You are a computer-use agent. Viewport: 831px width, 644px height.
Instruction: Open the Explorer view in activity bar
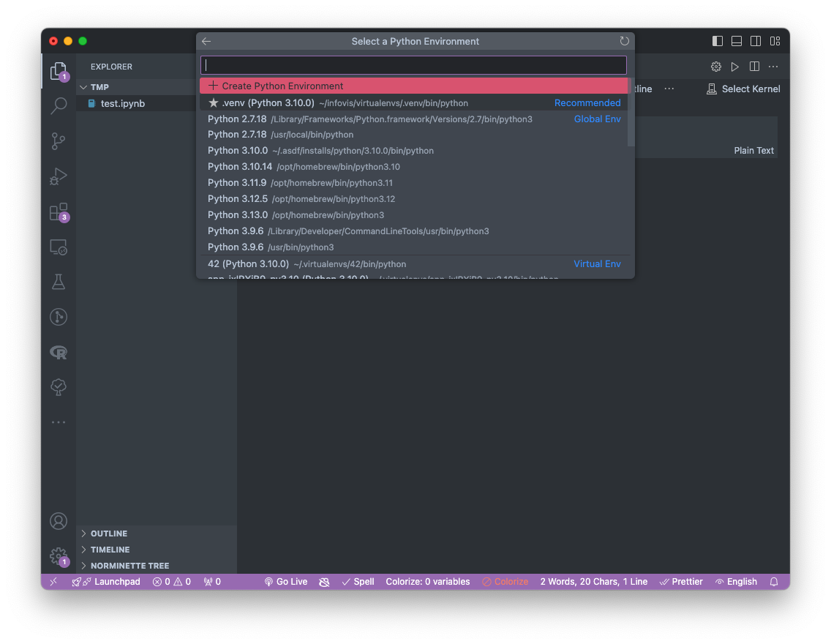59,71
